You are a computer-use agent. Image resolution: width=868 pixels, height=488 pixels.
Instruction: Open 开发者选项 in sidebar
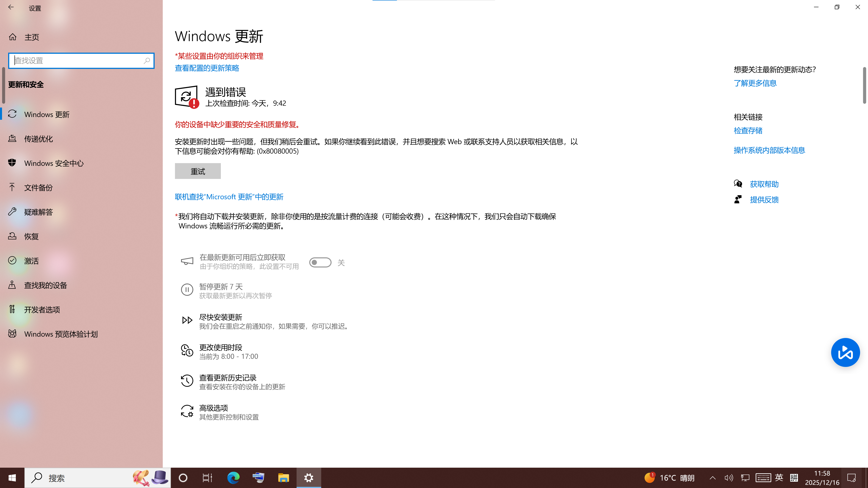pos(81,310)
